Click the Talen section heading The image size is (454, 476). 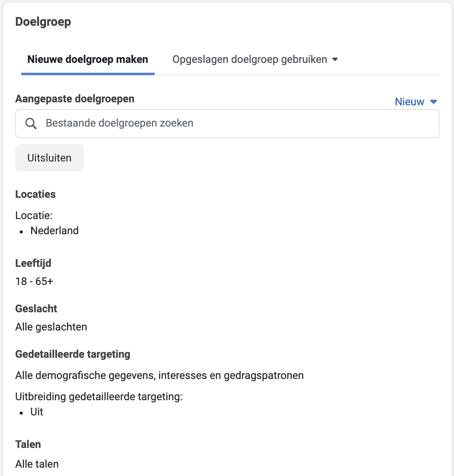(x=28, y=444)
